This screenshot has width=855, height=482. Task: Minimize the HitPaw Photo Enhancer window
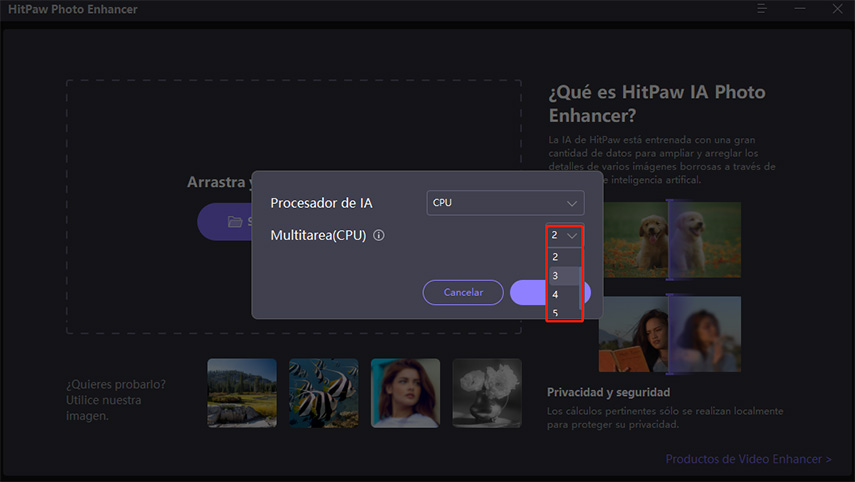[800, 9]
